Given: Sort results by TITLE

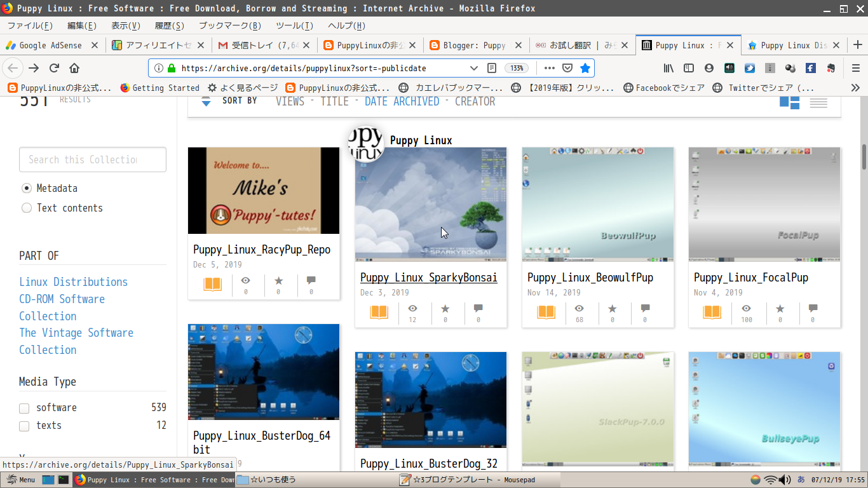Looking at the screenshot, I should [x=334, y=101].
